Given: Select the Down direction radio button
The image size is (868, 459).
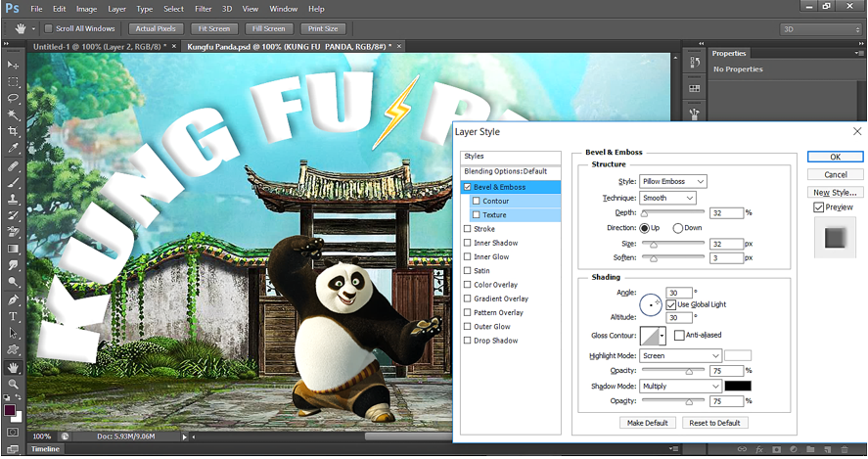Looking at the screenshot, I should click(x=677, y=228).
